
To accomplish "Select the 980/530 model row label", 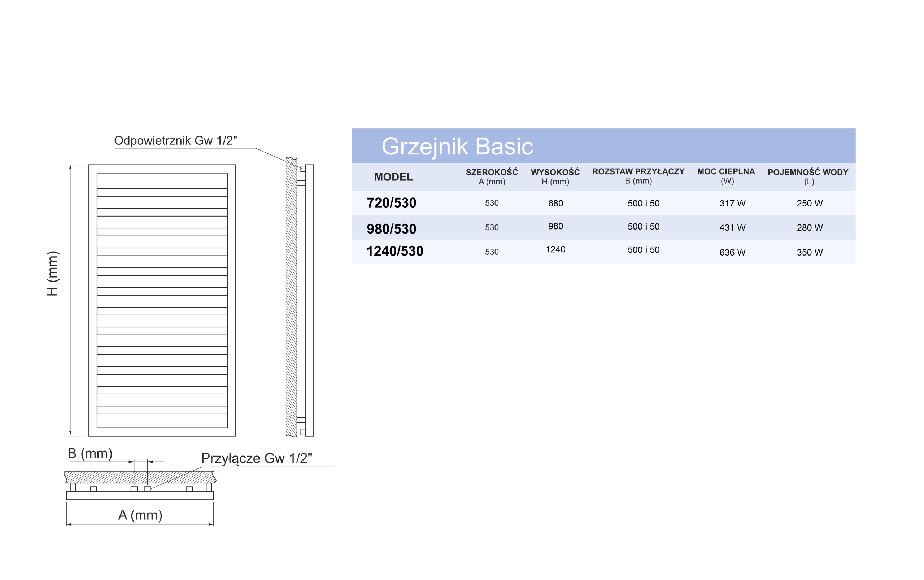I will click(x=391, y=229).
